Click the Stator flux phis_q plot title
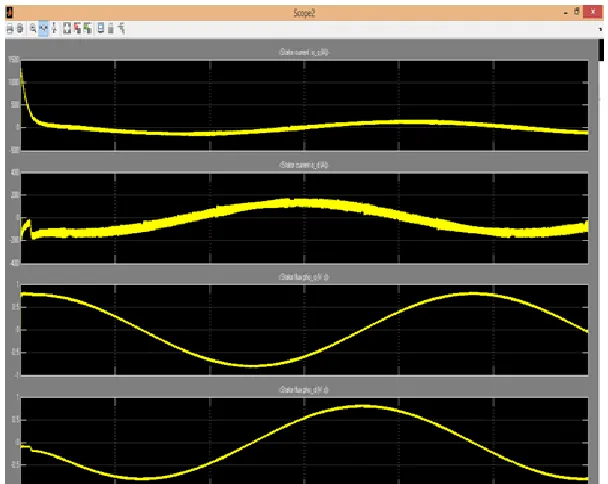This screenshot has width=608, height=484. 304,277
